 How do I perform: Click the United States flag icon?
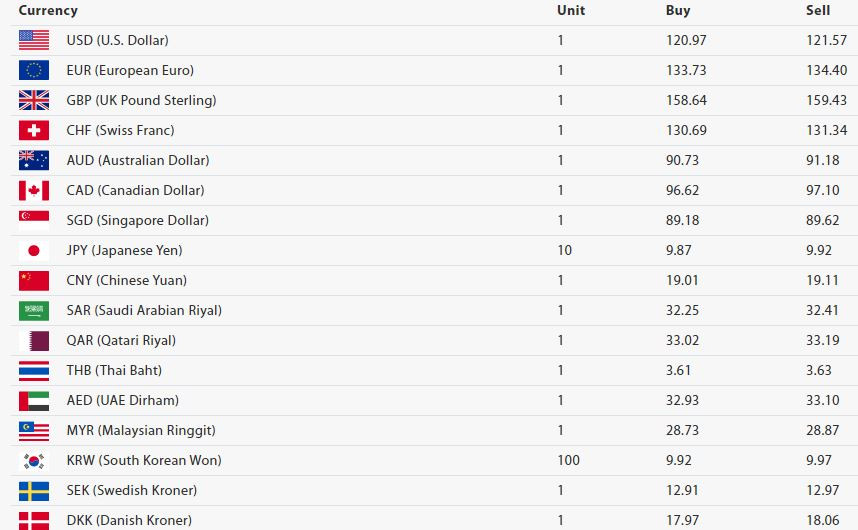coord(34,40)
